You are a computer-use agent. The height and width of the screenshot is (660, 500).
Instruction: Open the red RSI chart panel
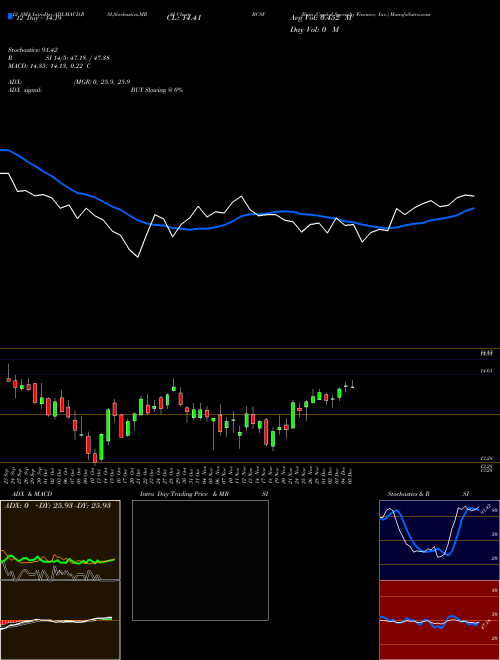(x=439, y=620)
